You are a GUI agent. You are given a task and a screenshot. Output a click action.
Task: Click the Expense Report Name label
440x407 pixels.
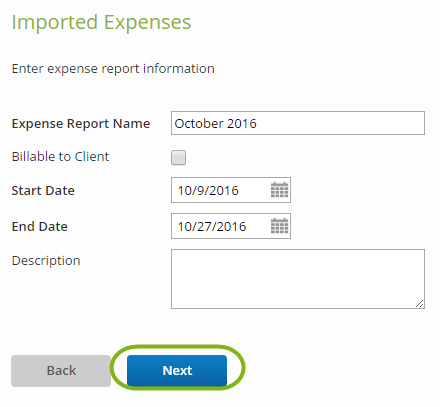(81, 124)
